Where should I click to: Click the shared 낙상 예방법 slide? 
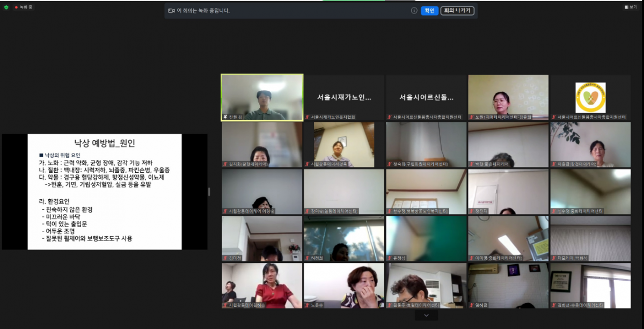coord(105,192)
